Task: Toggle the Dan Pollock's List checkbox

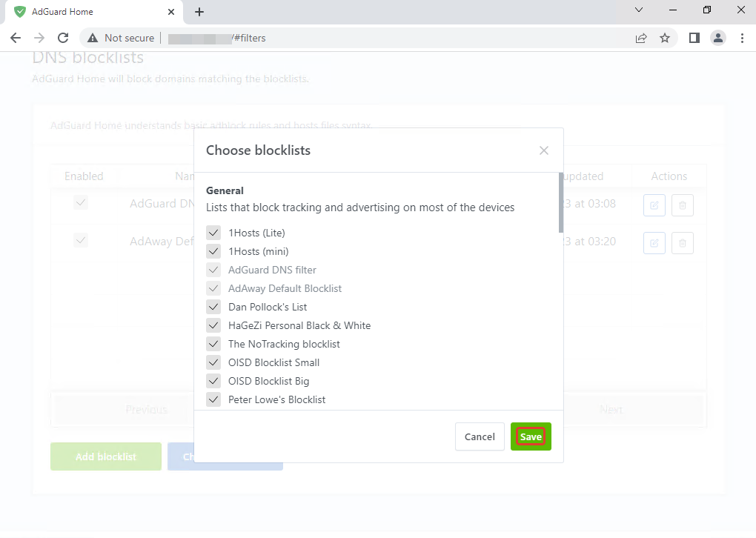Action: (213, 307)
